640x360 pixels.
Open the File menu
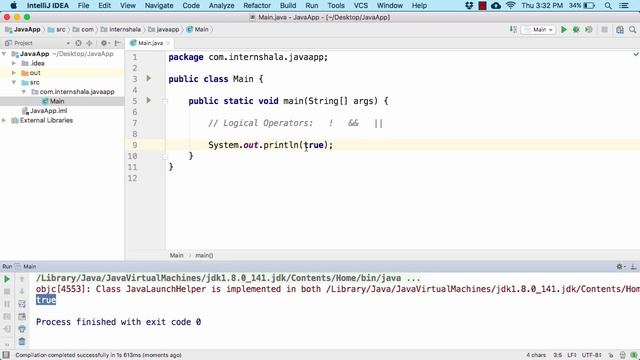point(83,6)
